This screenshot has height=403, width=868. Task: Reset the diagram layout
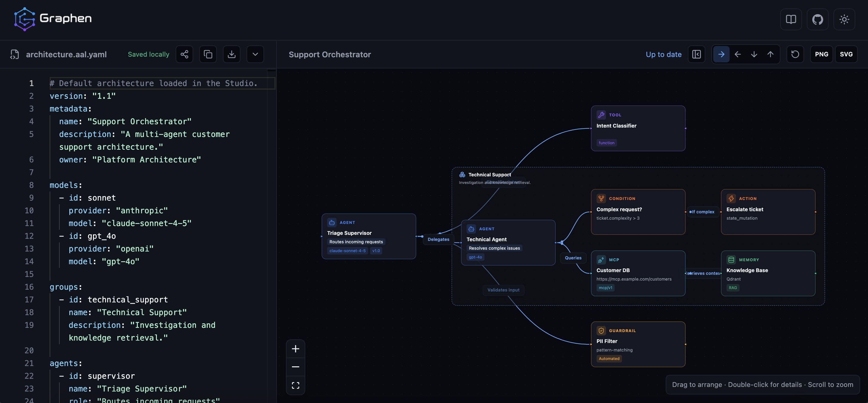795,54
